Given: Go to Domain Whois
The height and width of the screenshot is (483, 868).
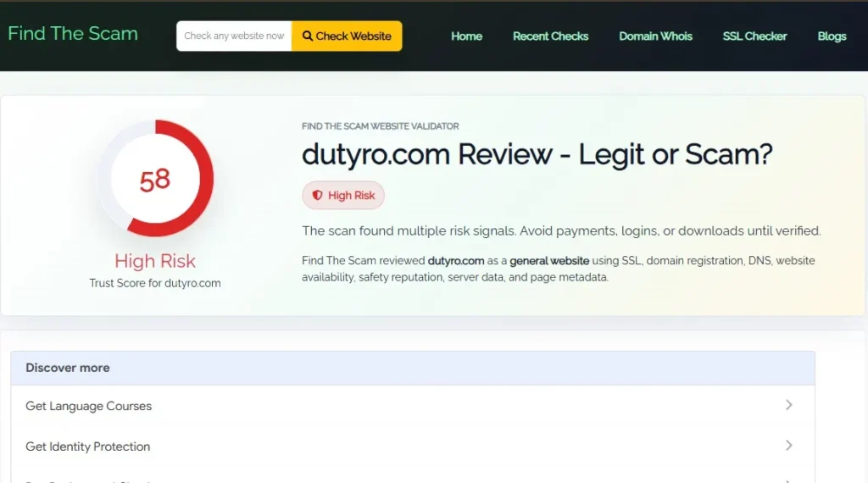Looking at the screenshot, I should pyautogui.click(x=655, y=36).
